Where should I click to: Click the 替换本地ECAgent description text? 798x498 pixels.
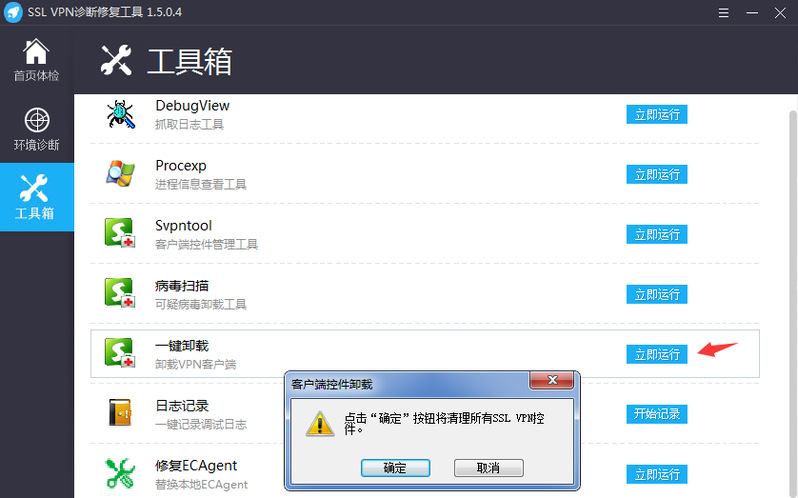[201, 484]
